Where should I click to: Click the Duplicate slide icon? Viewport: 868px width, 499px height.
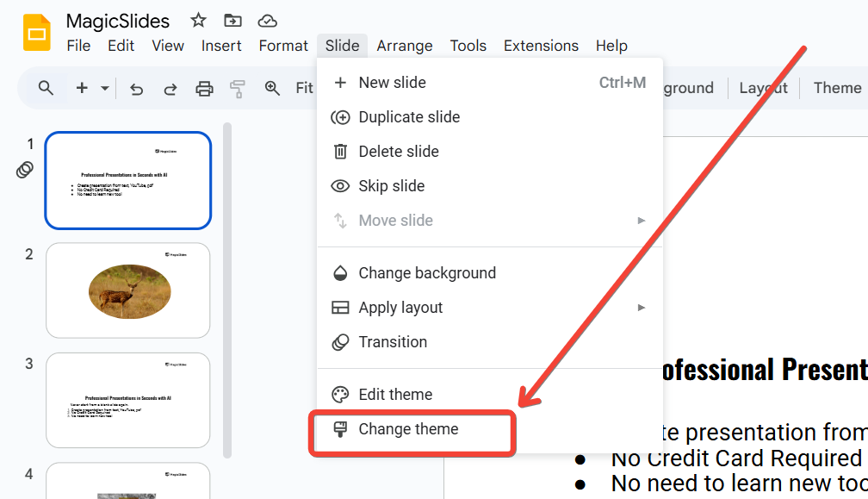[340, 117]
